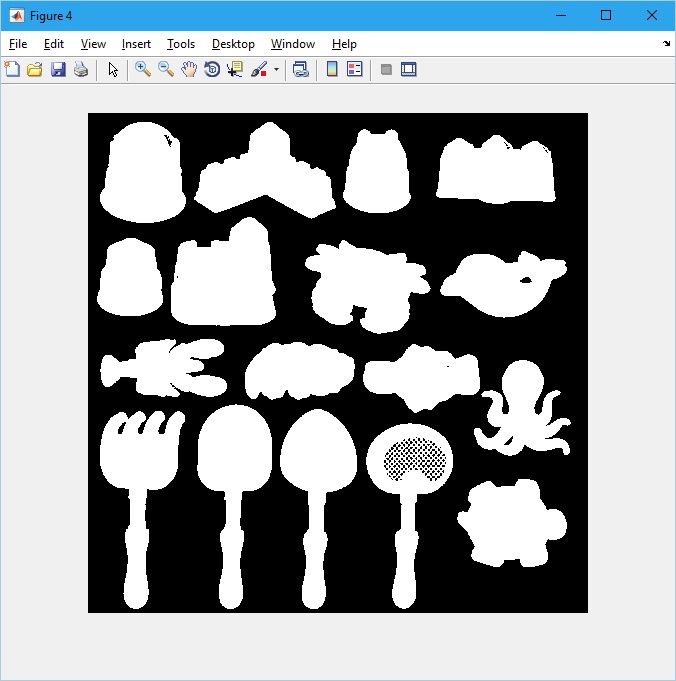The width and height of the screenshot is (676, 681).
Task: Open the Insert menu
Action: (x=136, y=44)
